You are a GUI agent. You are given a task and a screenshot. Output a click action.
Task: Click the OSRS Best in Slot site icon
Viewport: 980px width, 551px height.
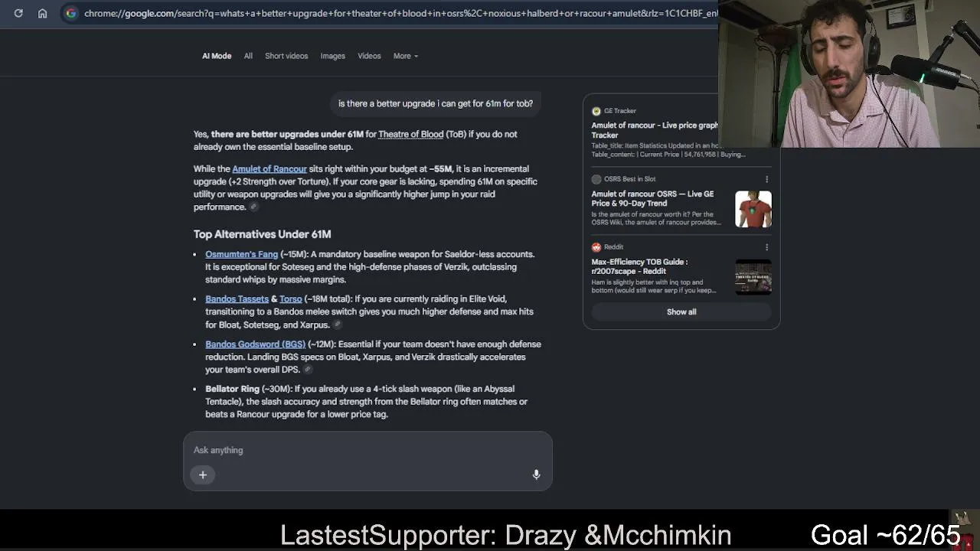596,179
